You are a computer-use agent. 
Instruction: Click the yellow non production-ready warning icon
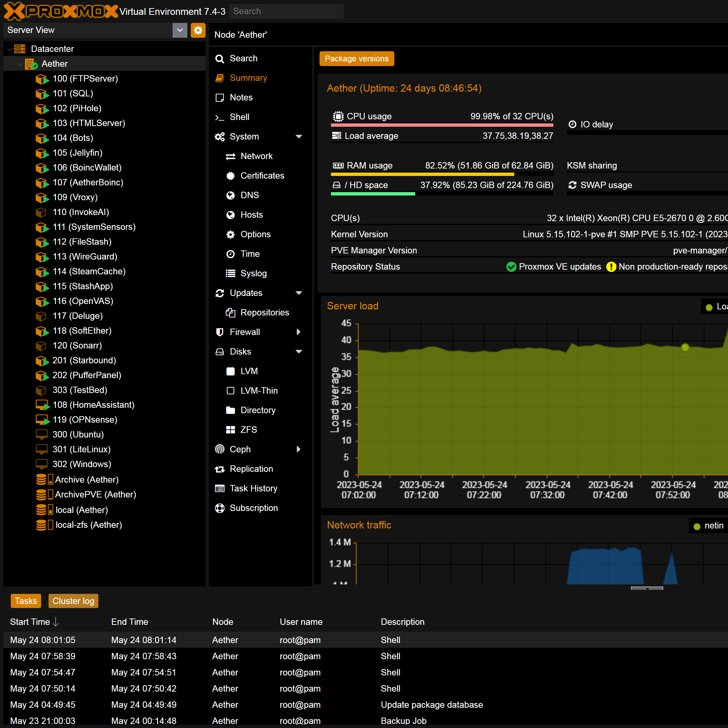[x=611, y=267]
